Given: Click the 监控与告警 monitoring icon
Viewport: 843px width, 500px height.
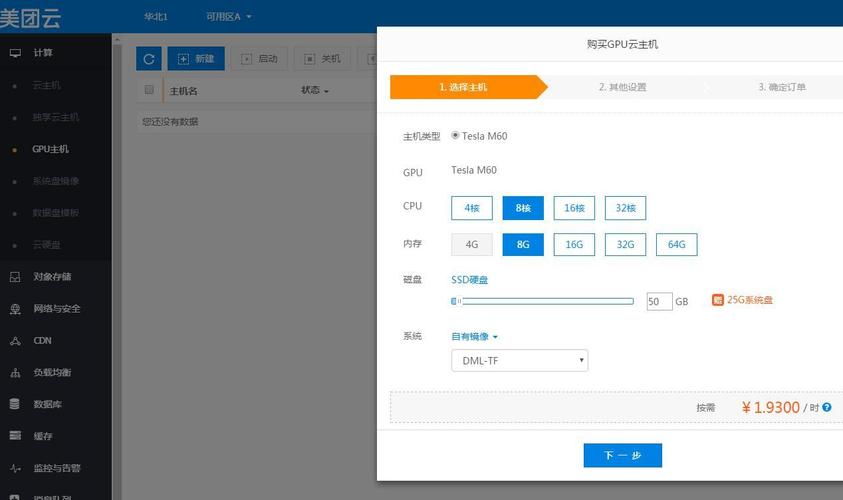Looking at the screenshot, I should [15, 468].
